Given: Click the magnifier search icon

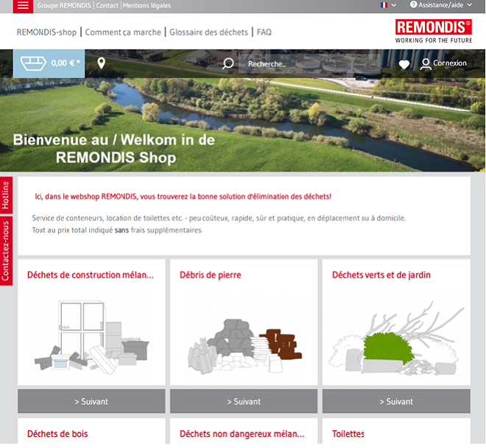Looking at the screenshot, I should (x=228, y=63).
